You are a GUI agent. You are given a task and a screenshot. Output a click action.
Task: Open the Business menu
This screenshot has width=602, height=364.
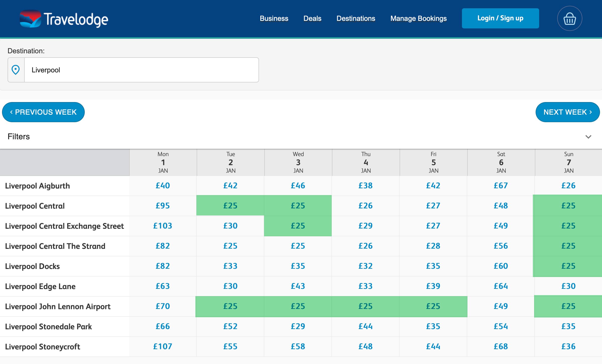tap(274, 19)
